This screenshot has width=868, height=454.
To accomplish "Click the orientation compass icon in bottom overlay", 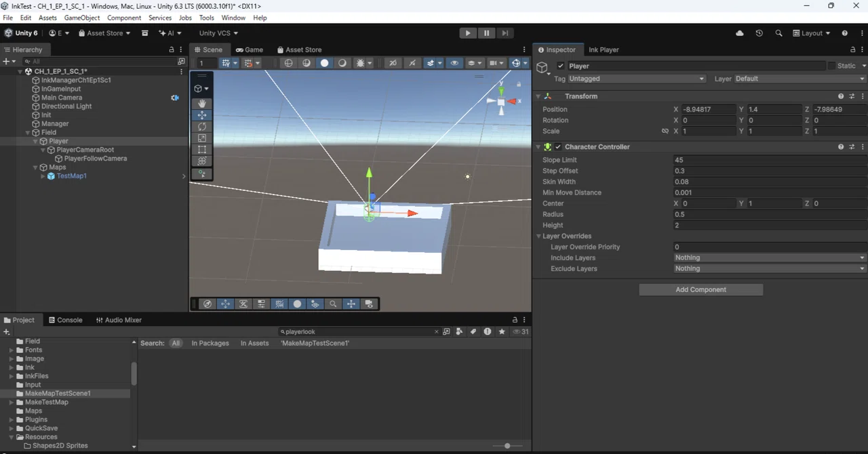I will tap(208, 304).
